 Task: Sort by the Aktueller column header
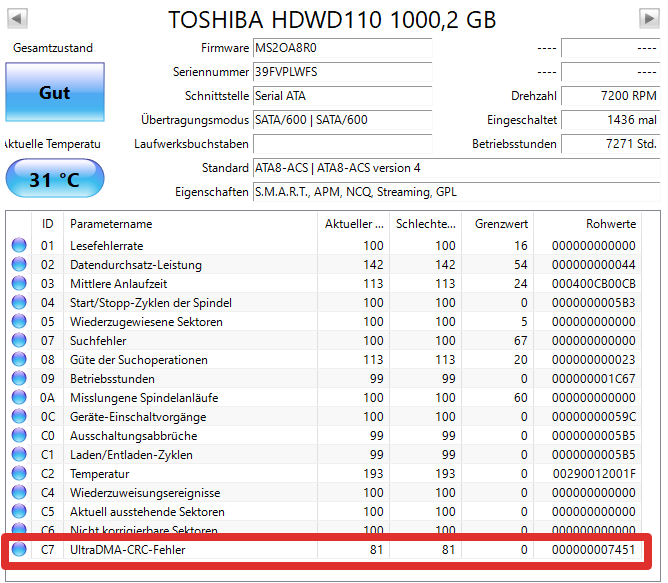(x=354, y=224)
